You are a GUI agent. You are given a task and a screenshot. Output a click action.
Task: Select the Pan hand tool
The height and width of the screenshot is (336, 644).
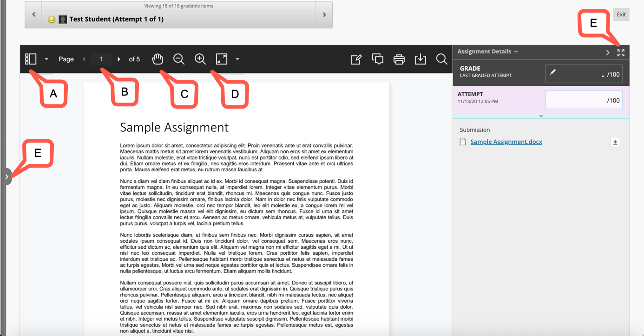pos(158,59)
